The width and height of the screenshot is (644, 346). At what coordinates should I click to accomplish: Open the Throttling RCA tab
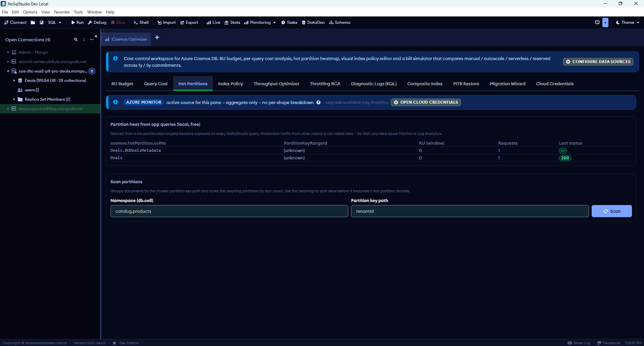pos(325,84)
